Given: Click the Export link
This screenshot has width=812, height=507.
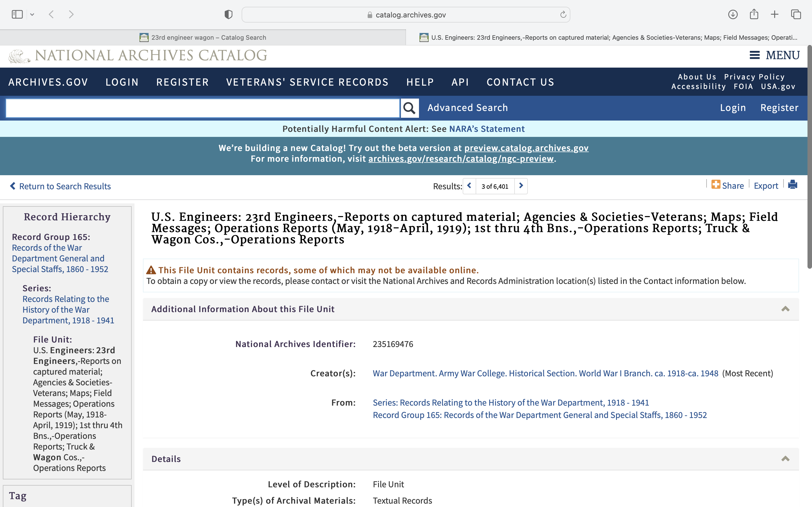Looking at the screenshot, I should 766,186.
